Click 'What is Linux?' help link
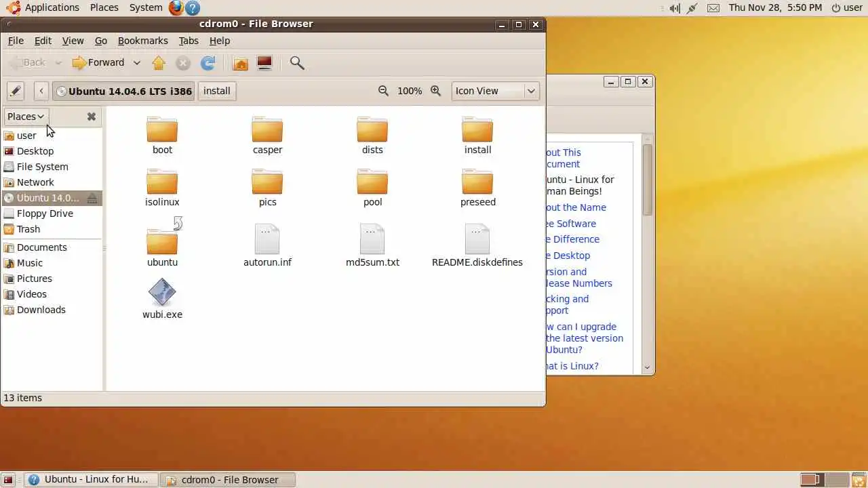This screenshot has width=868, height=488. click(x=573, y=366)
